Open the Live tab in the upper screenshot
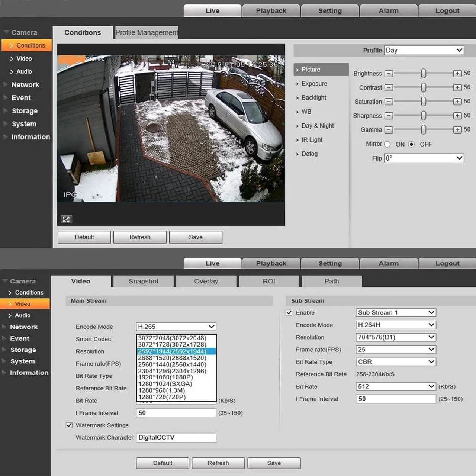 pyautogui.click(x=212, y=11)
